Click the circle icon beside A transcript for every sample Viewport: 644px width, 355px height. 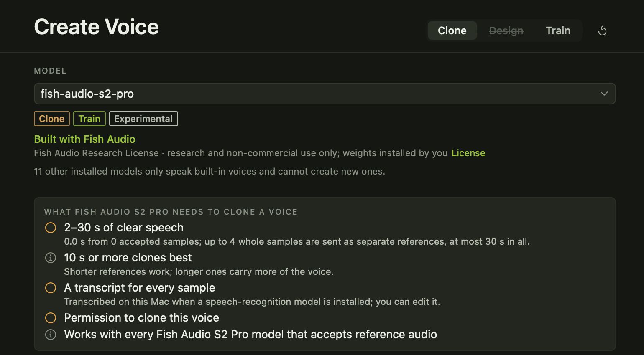[x=51, y=288]
